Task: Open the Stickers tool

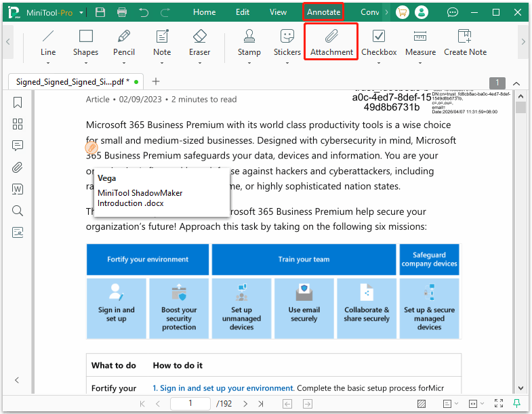Action: [287, 43]
